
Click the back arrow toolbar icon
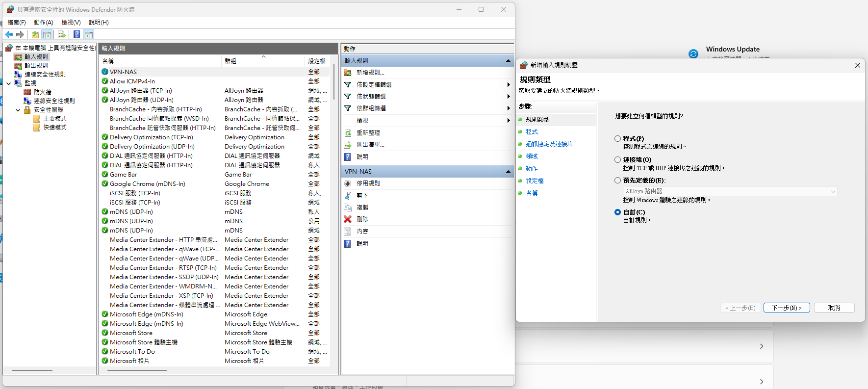(x=9, y=34)
